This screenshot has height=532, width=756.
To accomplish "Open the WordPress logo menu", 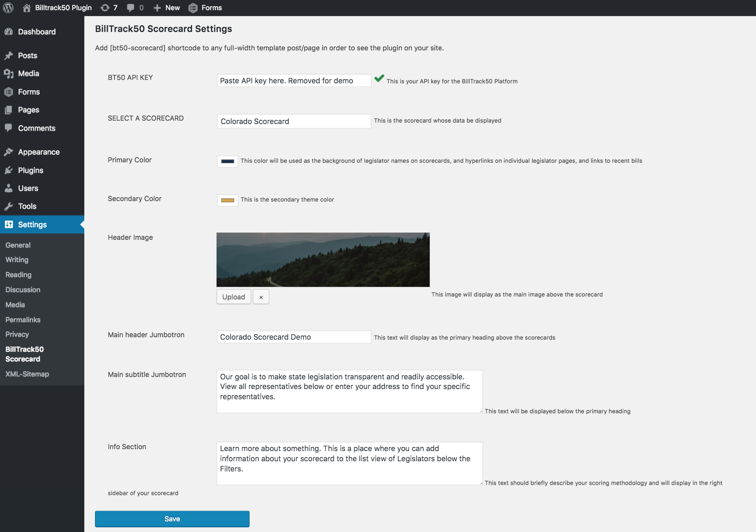I will pyautogui.click(x=8, y=8).
